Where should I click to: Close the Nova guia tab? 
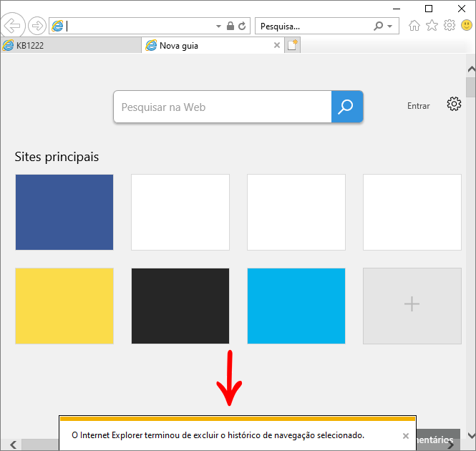[277, 45]
